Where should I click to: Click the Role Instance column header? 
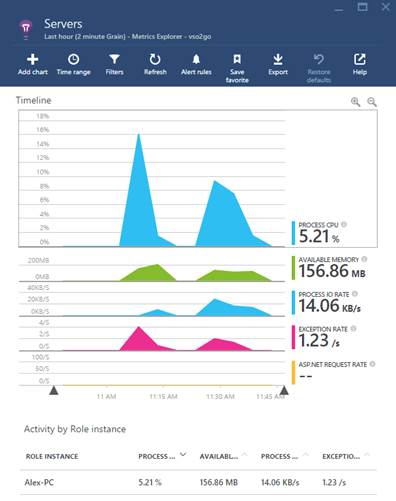[x=52, y=456]
